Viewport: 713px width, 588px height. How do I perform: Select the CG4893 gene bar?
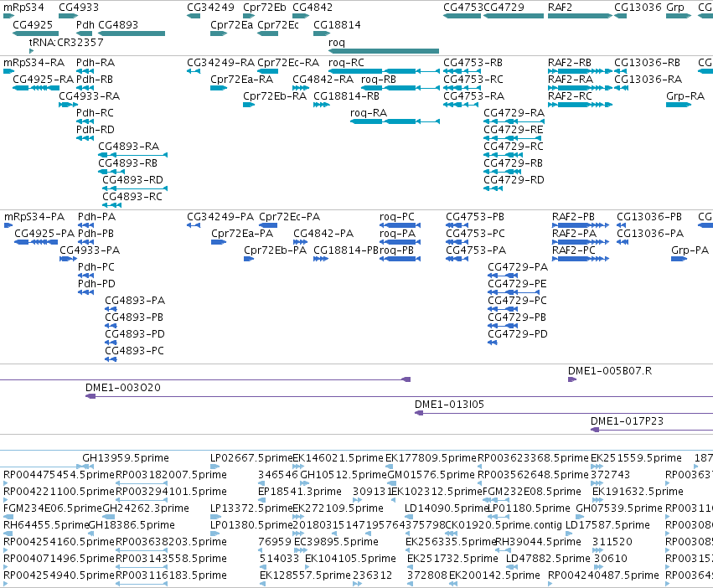(x=132, y=34)
